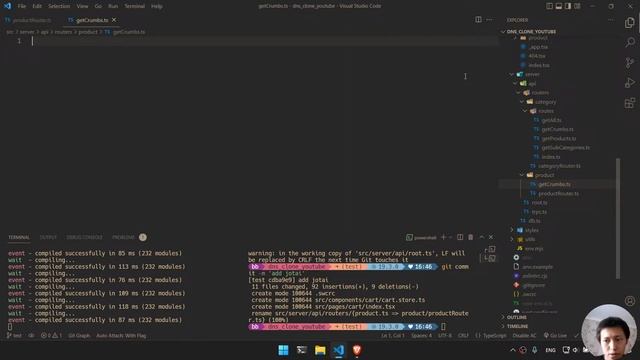
Task: Close the bottom panel
Action: pos(491,237)
